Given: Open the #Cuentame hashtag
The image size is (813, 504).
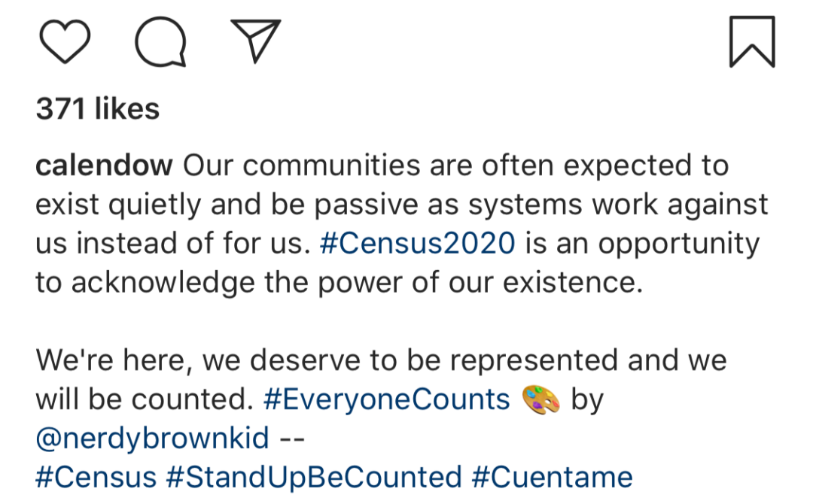Looking at the screenshot, I should click(x=553, y=477).
